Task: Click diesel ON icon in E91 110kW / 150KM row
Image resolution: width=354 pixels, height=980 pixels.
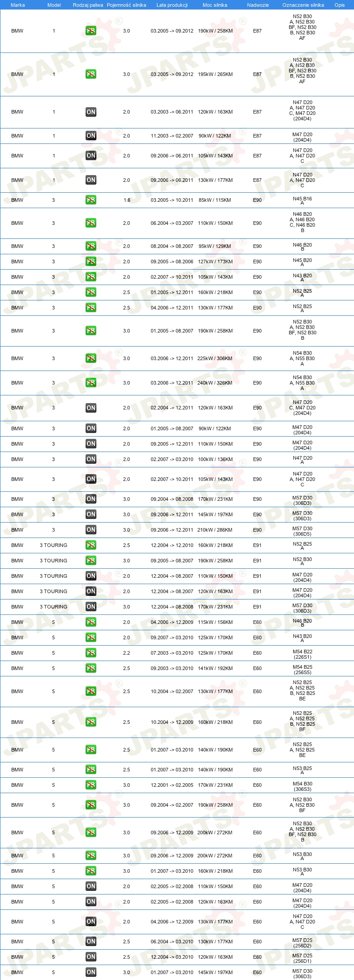Action: (x=91, y=576)
